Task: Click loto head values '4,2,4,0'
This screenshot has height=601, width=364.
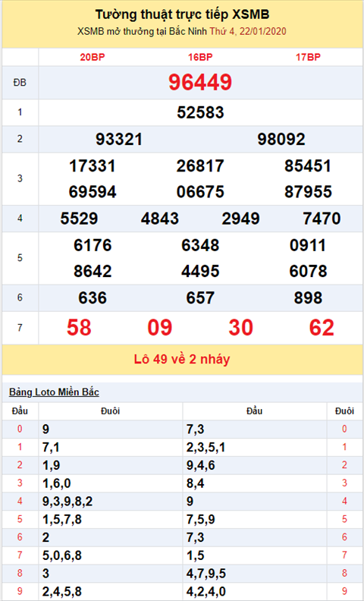Action: tap(206, 592)
